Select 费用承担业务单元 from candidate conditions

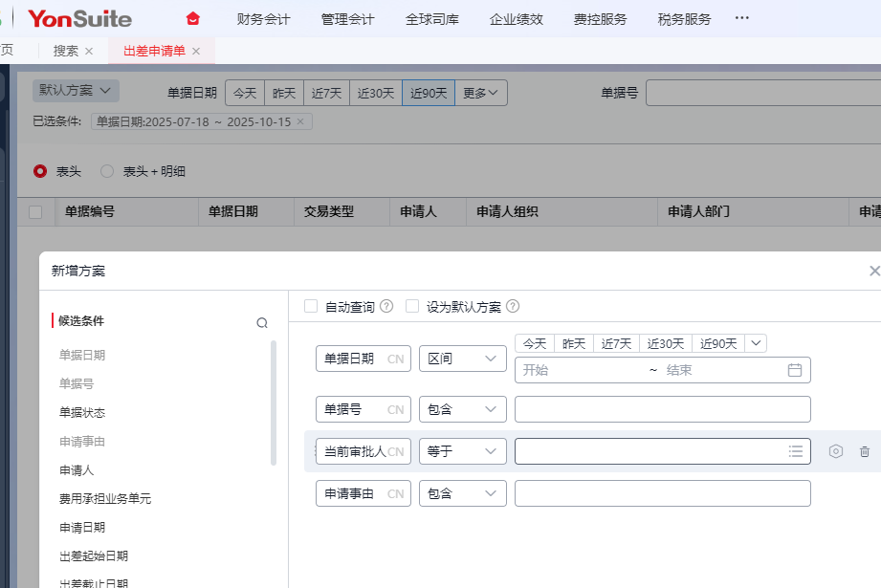(105, 499)
